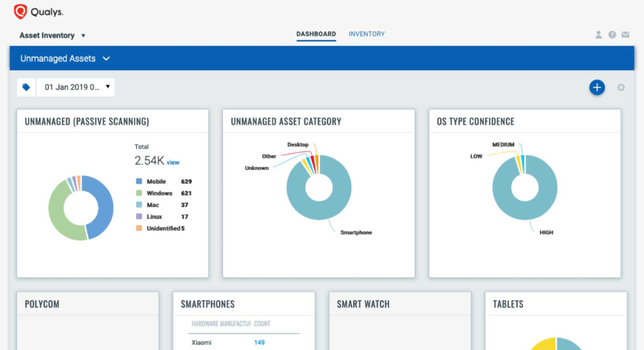Open the 01 Jan 2019 date dropdown
Viewport: 644px width, 350px height.
click(75, 87)
